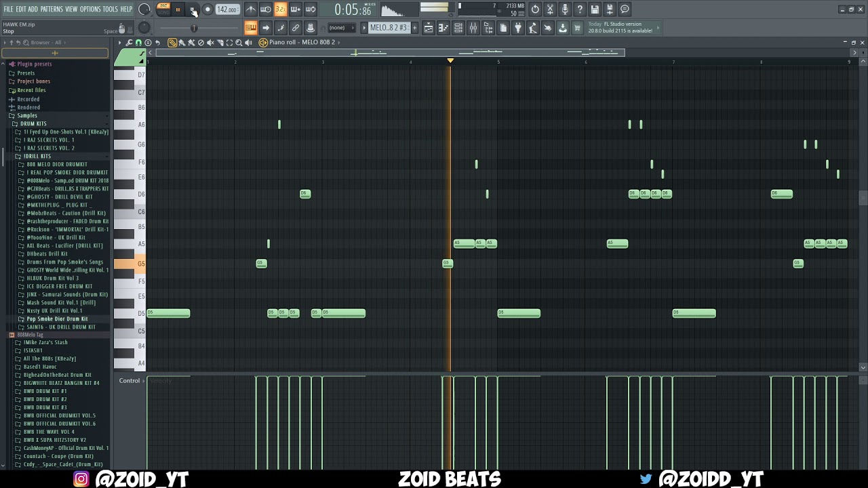The width and height of the screenshot is (868, 488).
Task: Open the Touch controllers icon
Action: (x=548, y=28)
